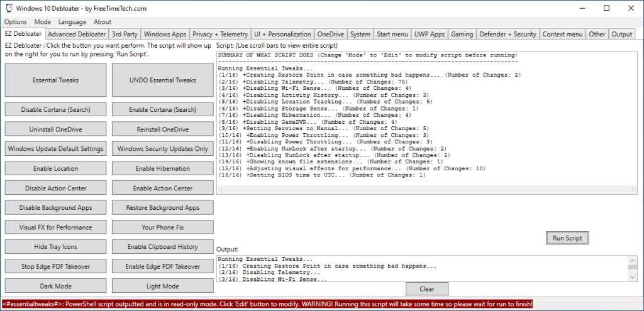Click Output pane scrollbar up arrow
This screenshot has width=644, height=311.
[x=633, y=259]
